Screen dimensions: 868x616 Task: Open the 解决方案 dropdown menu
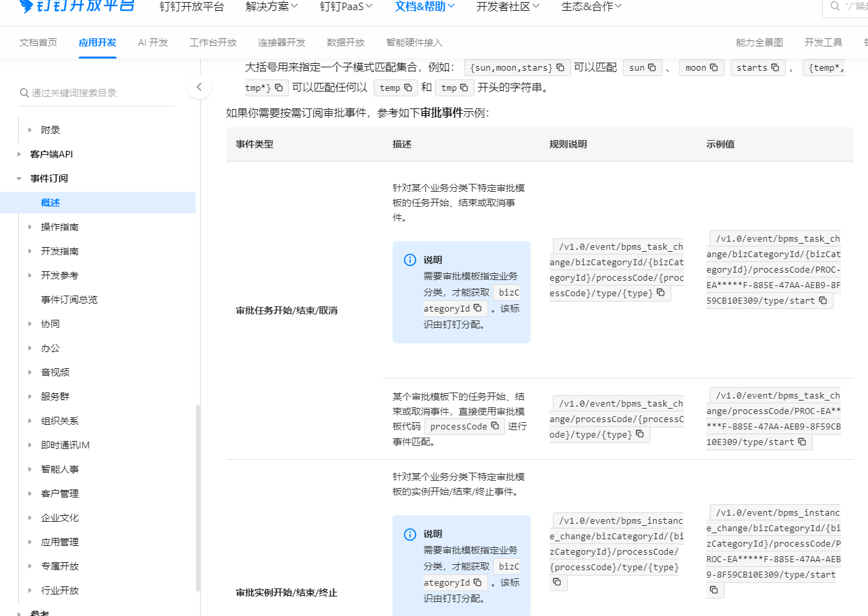coord(272,7)
